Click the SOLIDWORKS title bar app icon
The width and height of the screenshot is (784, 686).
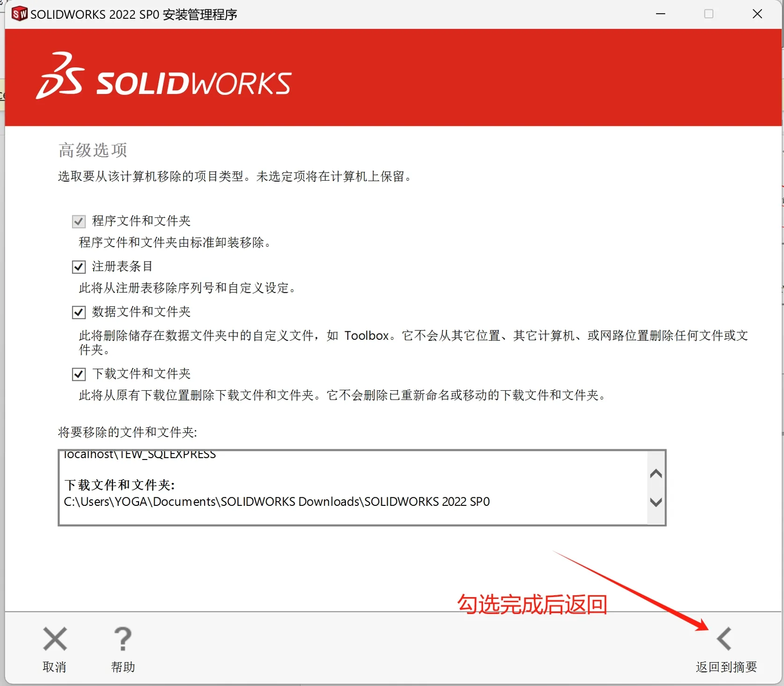19,14
